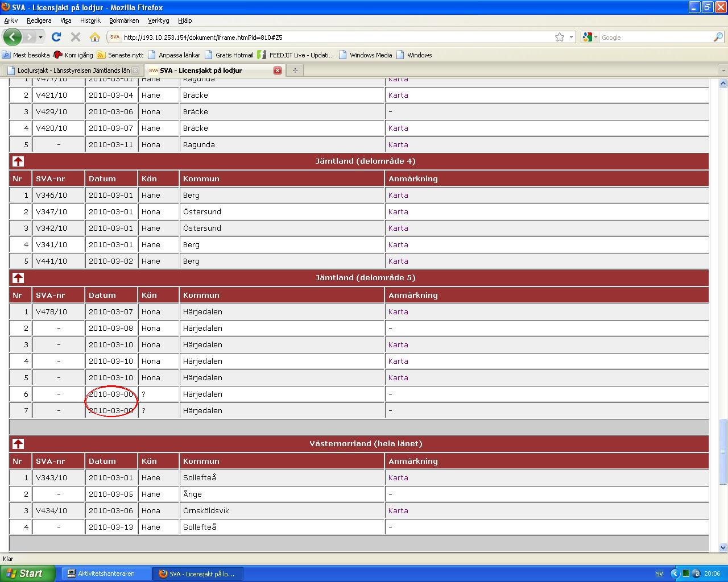Open the Verktyg menu

click(x=159, y=20)
